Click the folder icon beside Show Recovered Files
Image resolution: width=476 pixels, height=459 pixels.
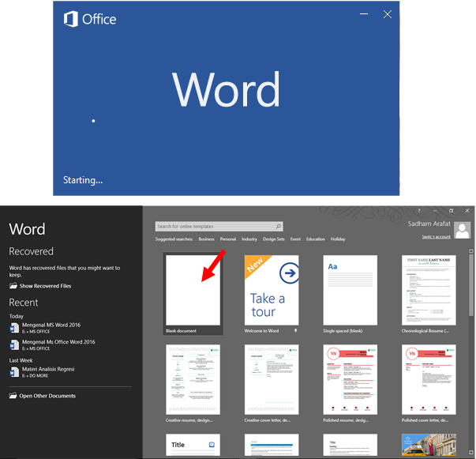13,286
